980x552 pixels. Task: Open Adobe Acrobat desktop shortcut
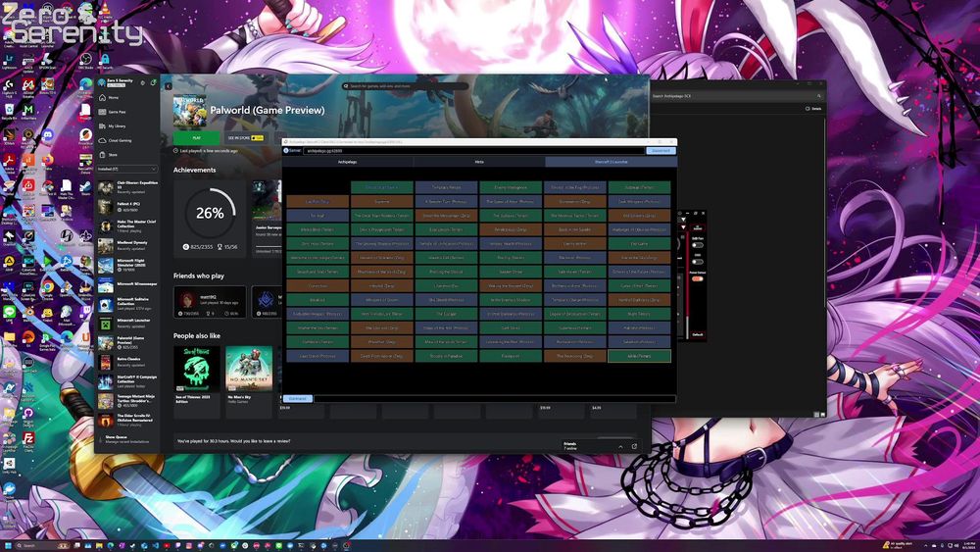[9, 162]
